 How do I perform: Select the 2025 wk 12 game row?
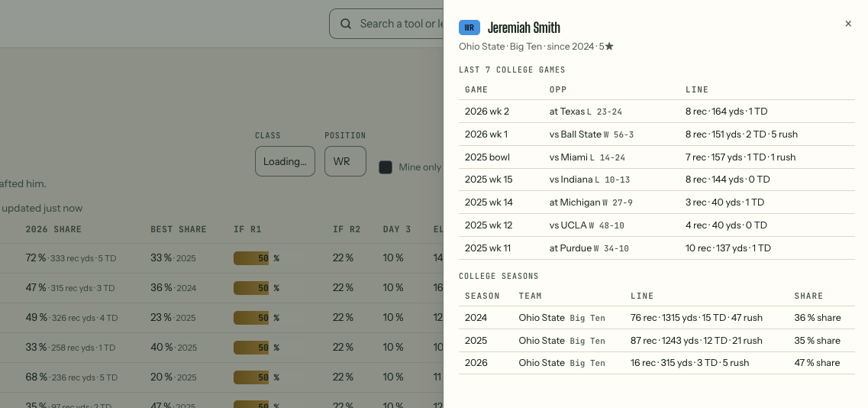point(657,225)
